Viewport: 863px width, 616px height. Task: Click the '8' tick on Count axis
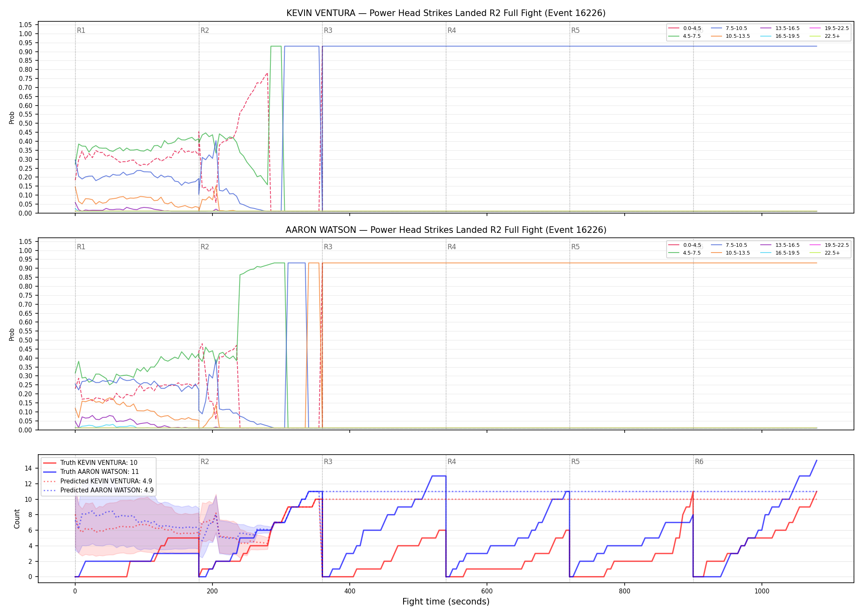point(30,515)
